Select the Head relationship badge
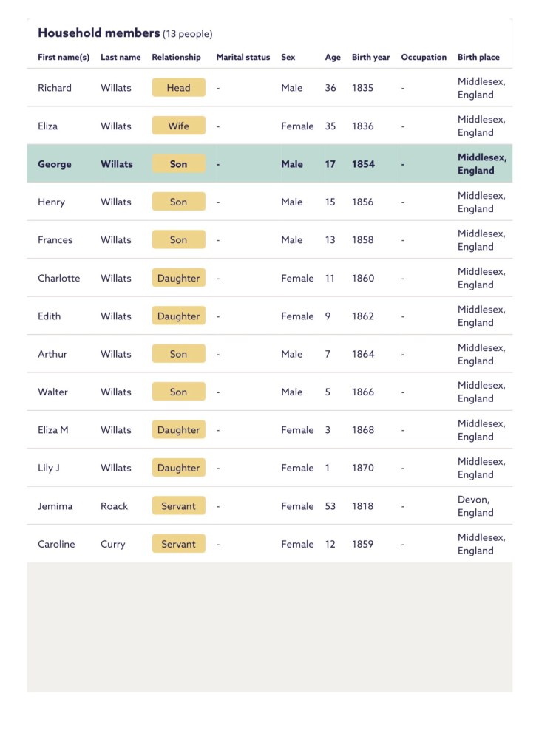Screen dimensions: 539x756 click(x=178, y=88)
